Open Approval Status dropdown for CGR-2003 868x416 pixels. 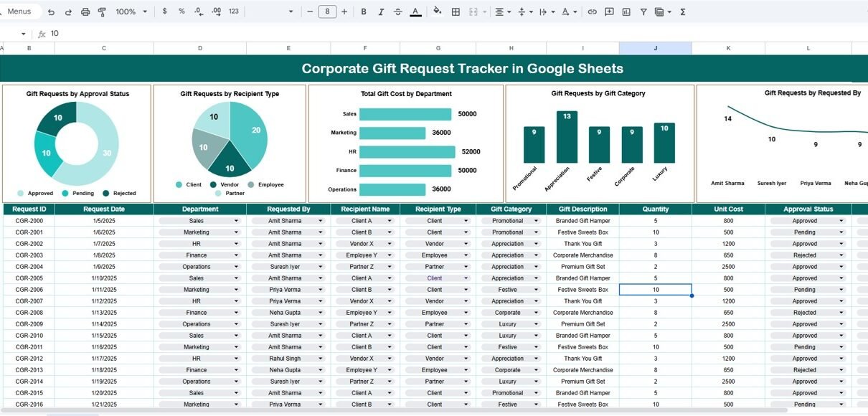tap(841, 255)
